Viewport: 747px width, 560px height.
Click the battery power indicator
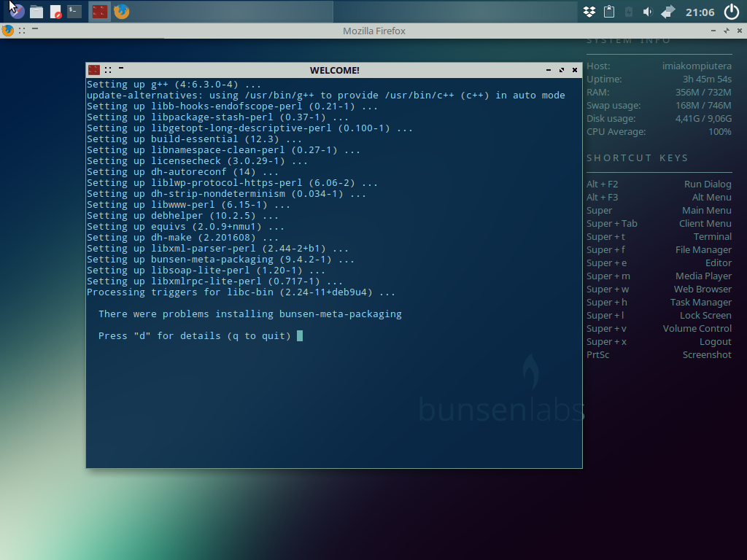(x=628, y=12)
